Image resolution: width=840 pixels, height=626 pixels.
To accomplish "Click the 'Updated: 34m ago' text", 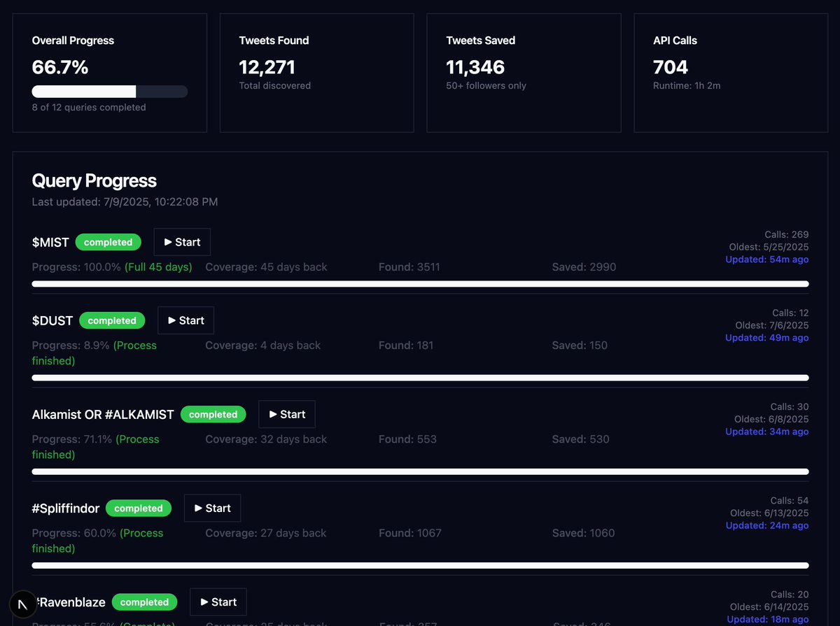I will [767, 432].
